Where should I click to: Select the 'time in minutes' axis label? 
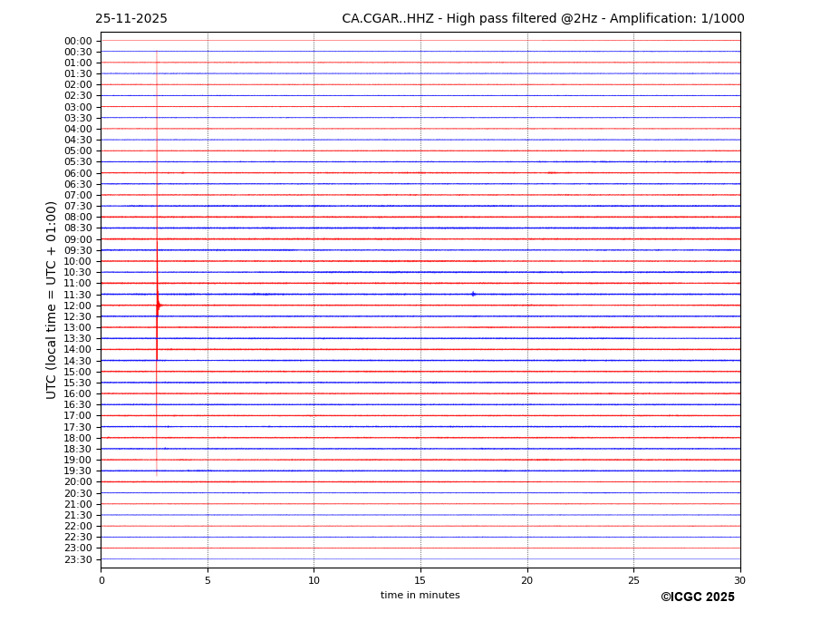(x=420, y=596)
